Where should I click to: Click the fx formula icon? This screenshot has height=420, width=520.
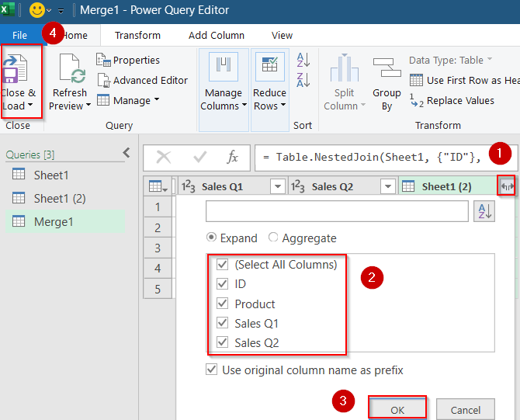(232, 157)
